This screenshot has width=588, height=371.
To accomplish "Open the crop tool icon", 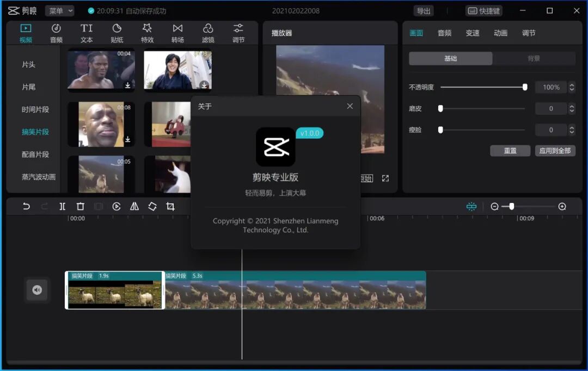I will point(170,207).
